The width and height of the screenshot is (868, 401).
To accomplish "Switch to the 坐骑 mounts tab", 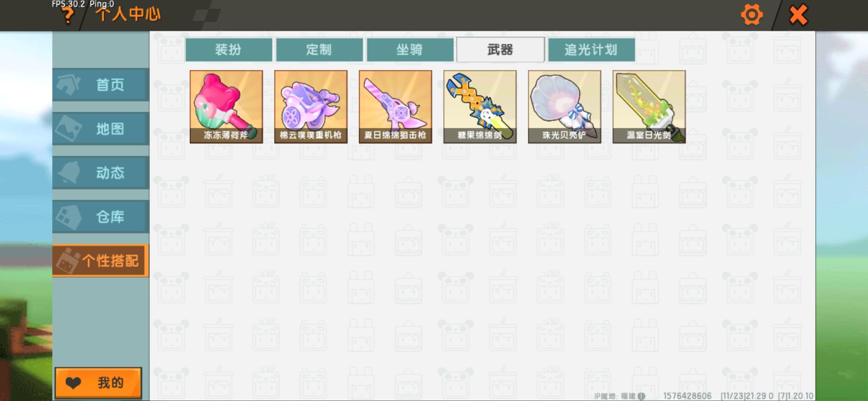I will [410, 49].
